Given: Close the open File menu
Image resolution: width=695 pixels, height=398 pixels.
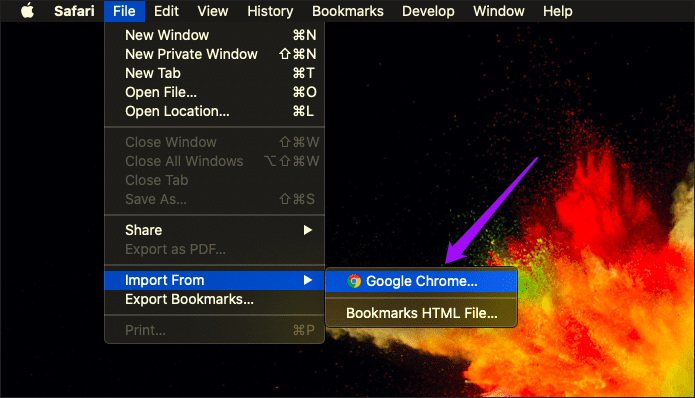Looking at the screenshot, I should click(x=124, y=11).
